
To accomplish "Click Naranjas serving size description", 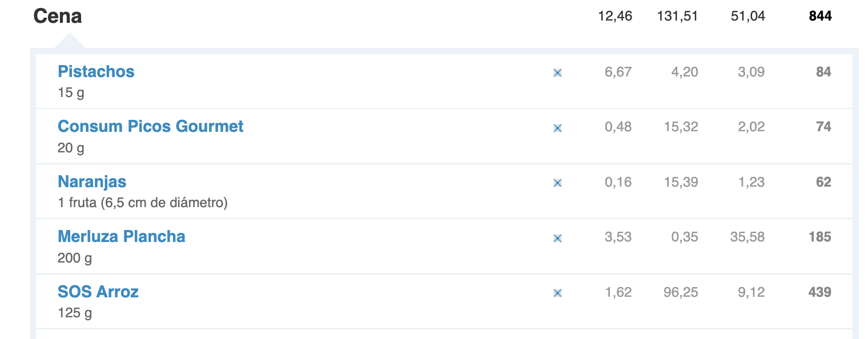I will [143, 203].
